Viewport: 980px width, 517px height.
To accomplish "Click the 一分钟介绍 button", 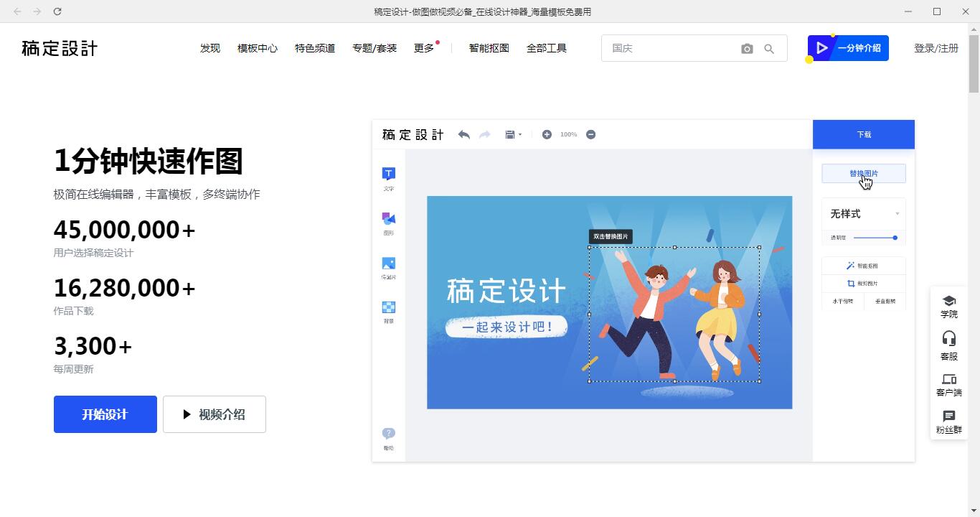I will [848, 48].
